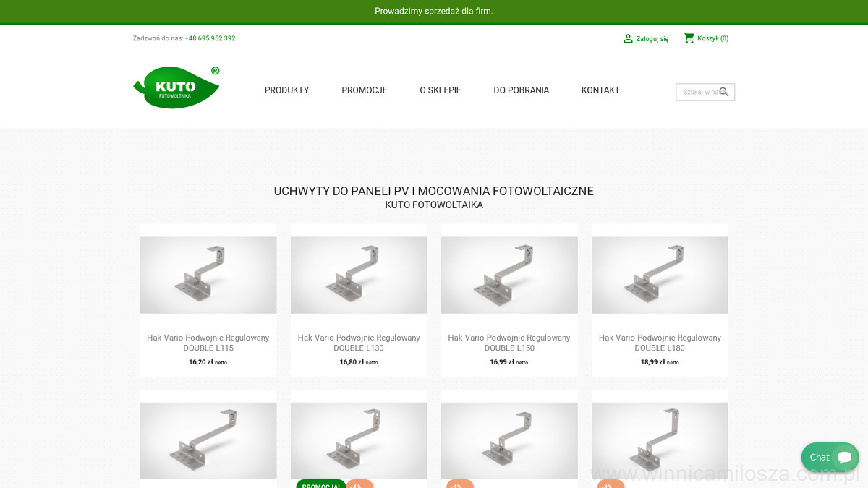
Task: Click the search magnifier icon
Action: (724, 92)
